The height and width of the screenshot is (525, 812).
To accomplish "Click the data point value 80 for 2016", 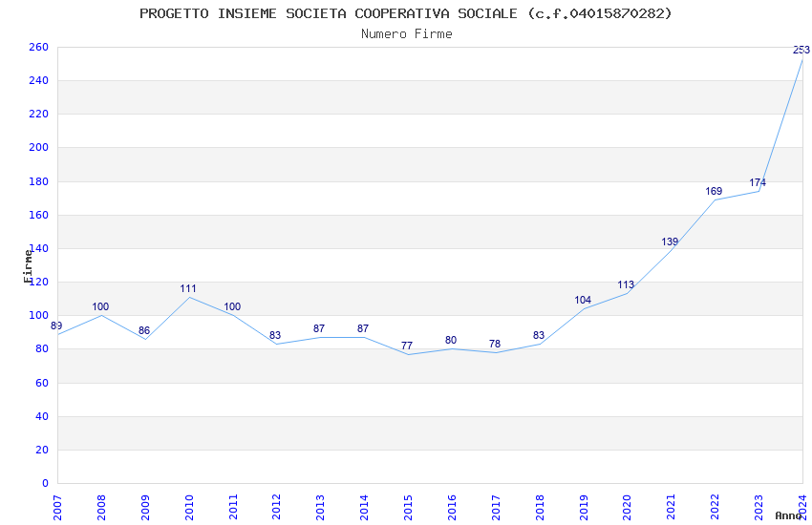I will tap(451, 341).
